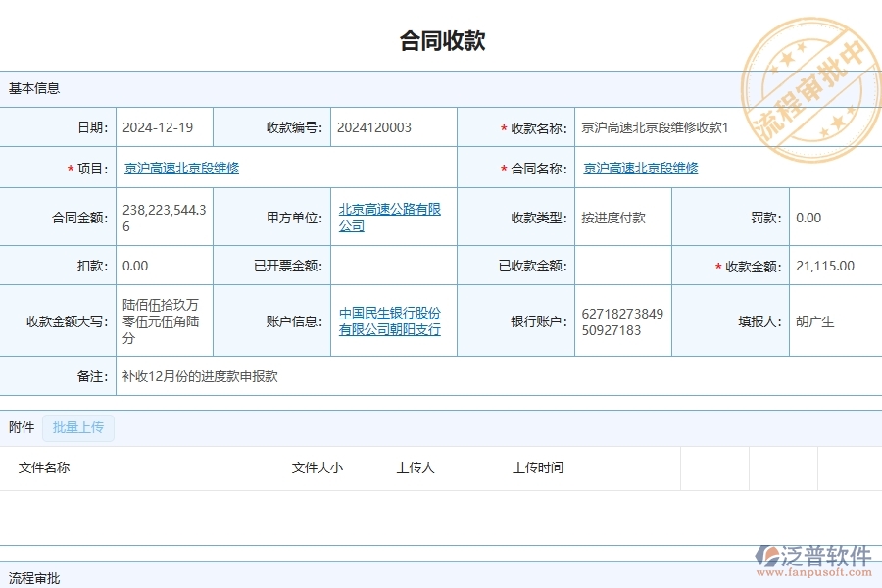Open the 京沪高速北京段维修 contract name link
This screenshot has height=588, width=882.
point(640,168)
